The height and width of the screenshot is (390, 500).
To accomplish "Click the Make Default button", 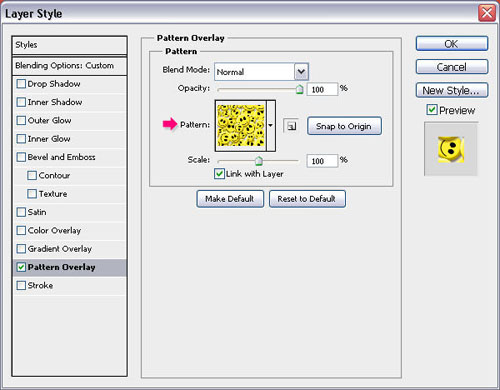I will [230, 199].
